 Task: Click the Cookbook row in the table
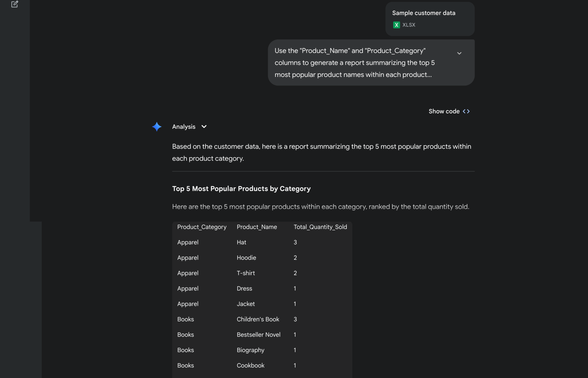(250, 365)
